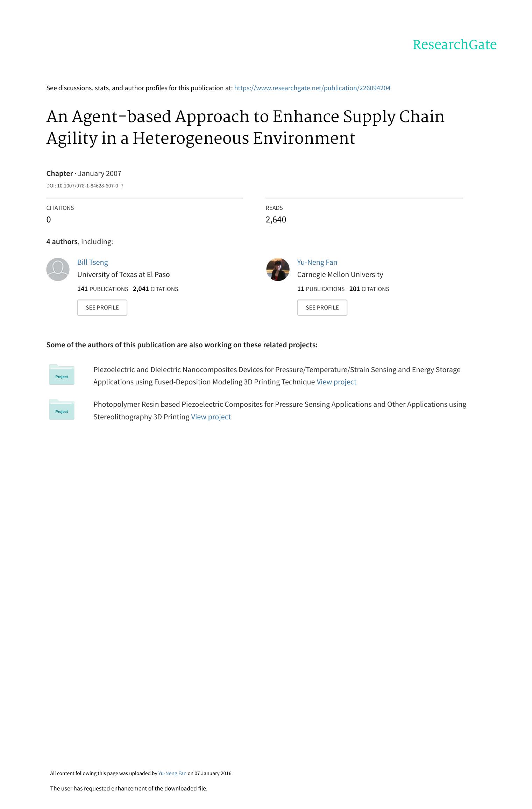Click Bill Tseng's 141 publications stat

102,289
